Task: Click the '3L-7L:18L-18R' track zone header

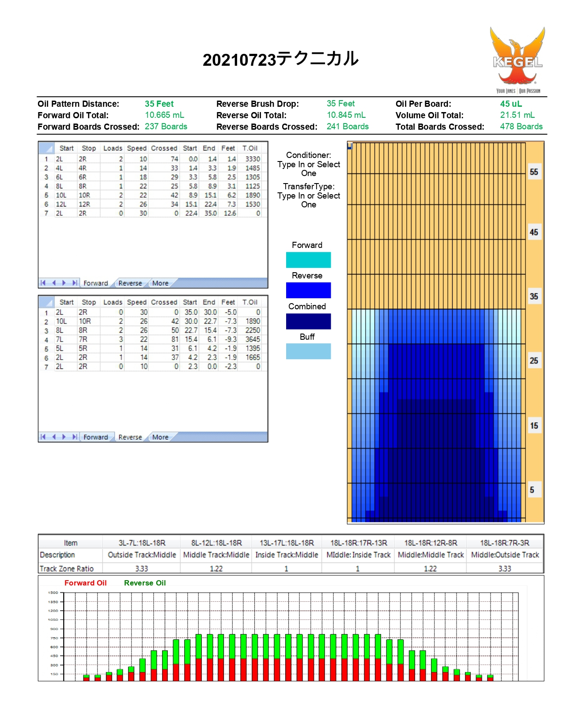Action: pyautogui.click(x=142, y=543)
